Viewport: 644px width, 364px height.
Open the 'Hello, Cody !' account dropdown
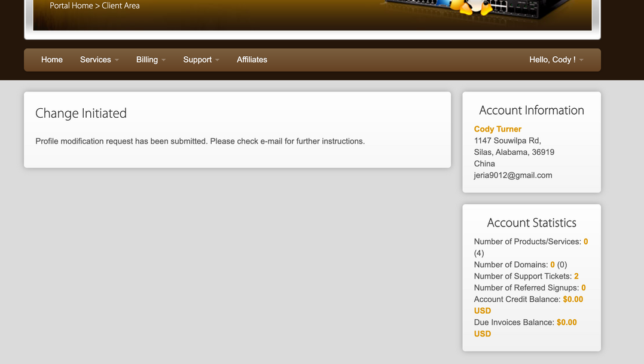556,60
